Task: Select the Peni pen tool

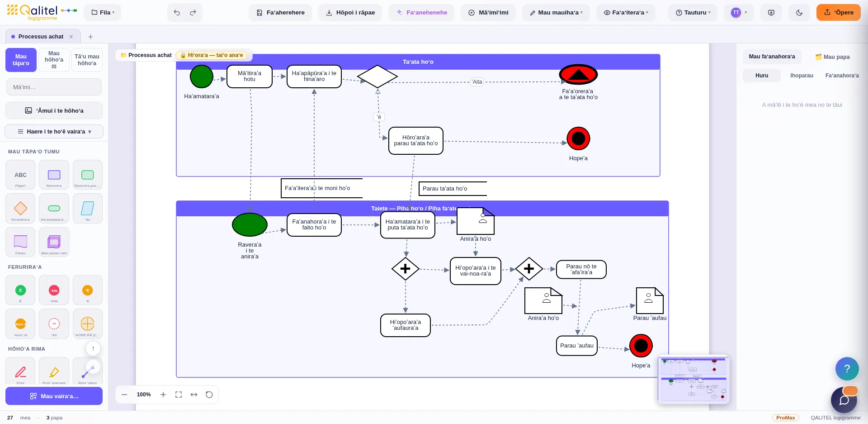Action: pyautogui.click(x=20, y=372)
